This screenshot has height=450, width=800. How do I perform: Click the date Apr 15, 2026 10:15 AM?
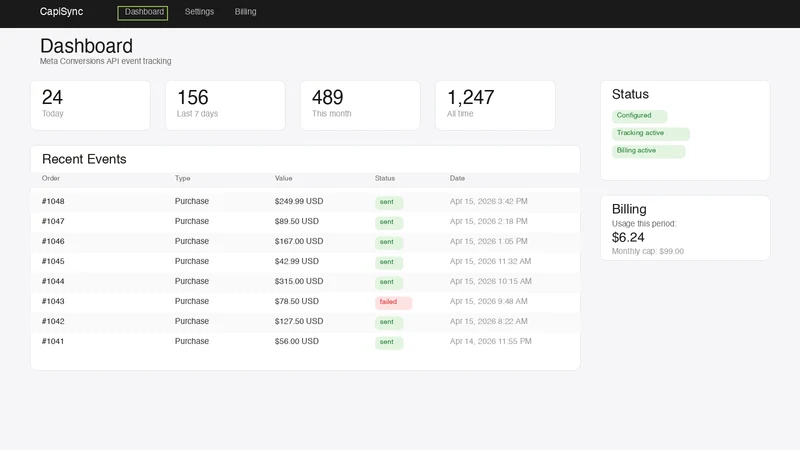point(490,281)
